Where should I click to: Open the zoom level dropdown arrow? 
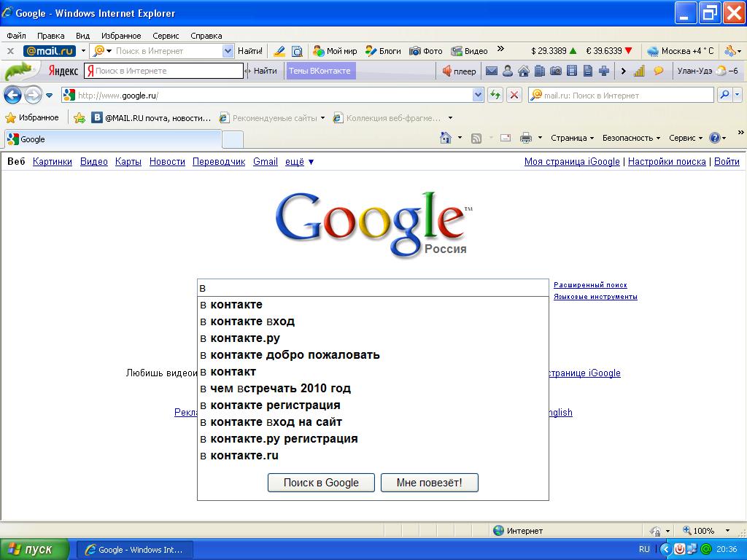tap(727, 531)
